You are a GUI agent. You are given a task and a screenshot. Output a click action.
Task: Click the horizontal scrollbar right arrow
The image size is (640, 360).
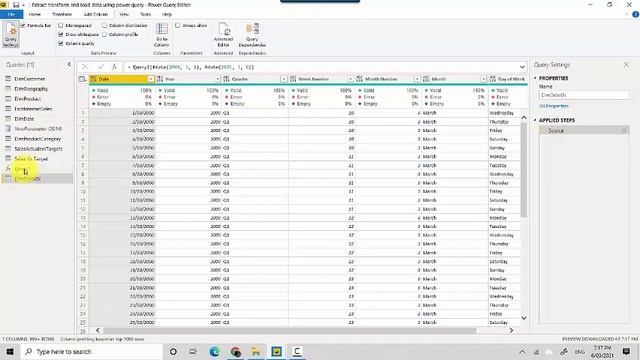[511, 330]
